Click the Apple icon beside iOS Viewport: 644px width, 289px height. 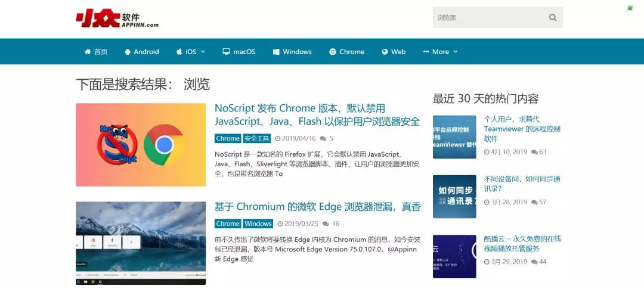(179, 52)
